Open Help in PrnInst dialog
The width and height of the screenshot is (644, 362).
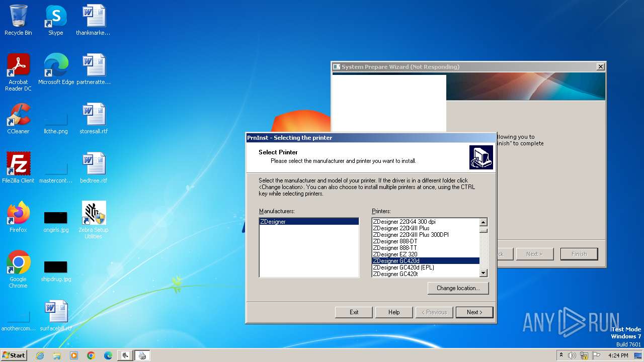pyautogui.click(x=394, y=312)
